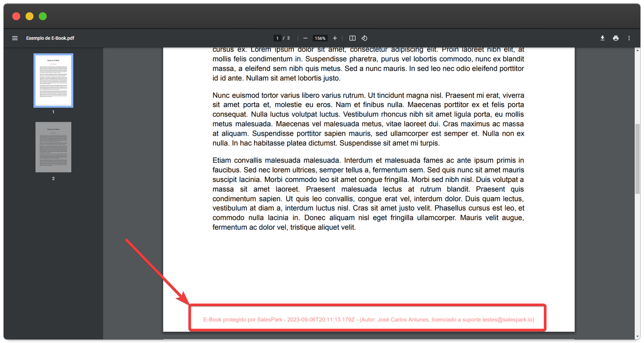Rotate the document counterclockwise
The height and width of the screenshot is (343, 644).
tap(364, 38)
